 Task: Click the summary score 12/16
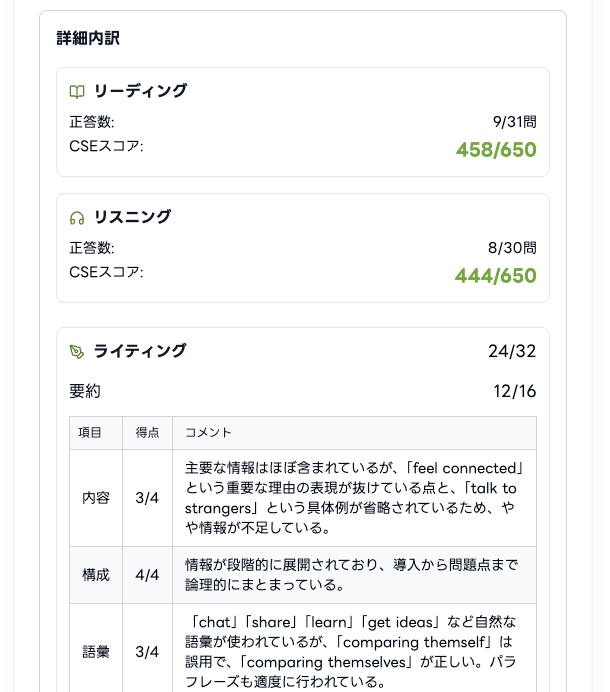[x=514, y=391]
